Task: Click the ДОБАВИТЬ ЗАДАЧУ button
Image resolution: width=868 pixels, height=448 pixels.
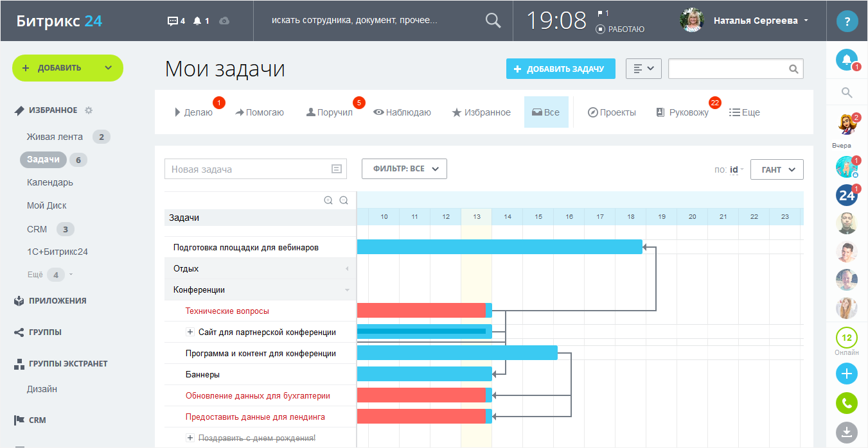Action: (x=560, y=69)
